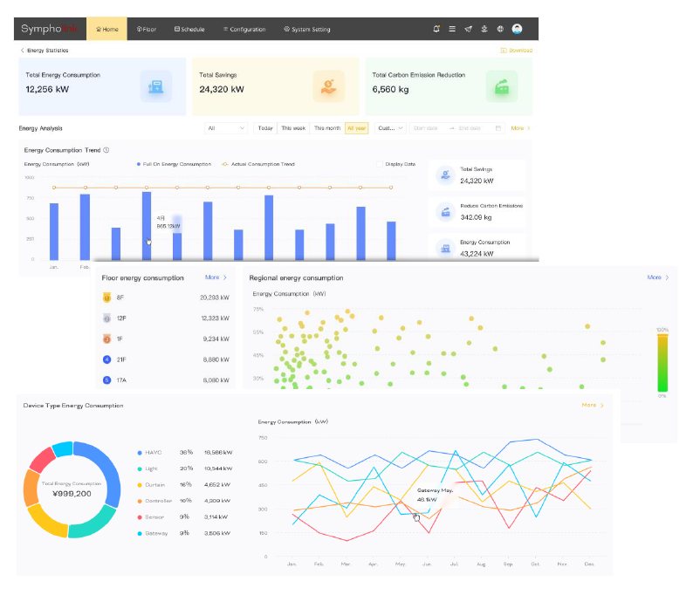Expand More in Floor energy consumption

216,277
